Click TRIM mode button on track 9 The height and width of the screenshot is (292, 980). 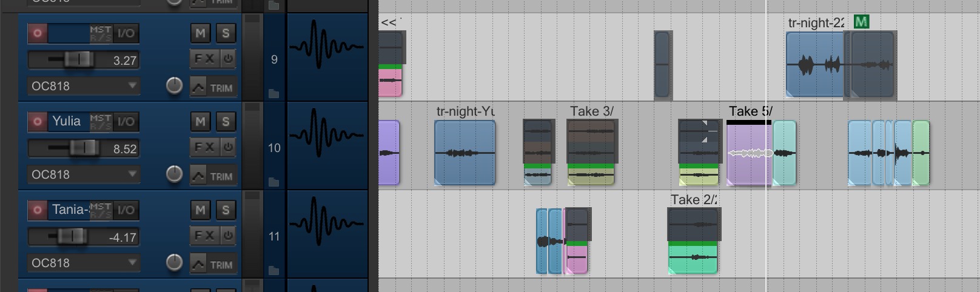(x=221, y=88)
